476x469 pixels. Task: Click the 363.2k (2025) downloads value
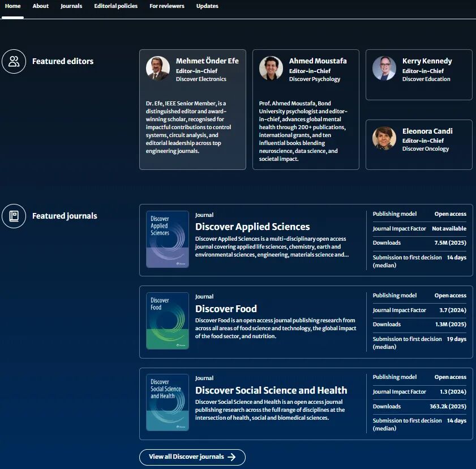pyautogui.click(x=448, y=407)
